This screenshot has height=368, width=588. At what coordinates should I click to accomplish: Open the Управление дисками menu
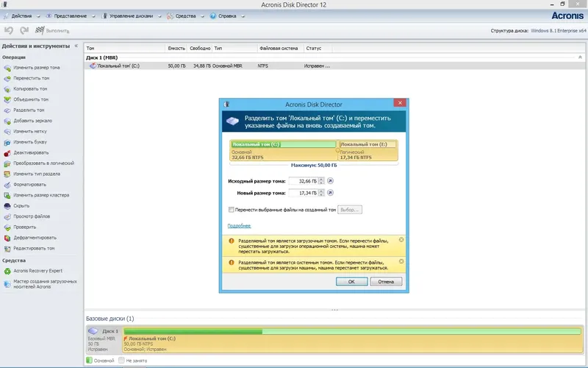[131, 16]
